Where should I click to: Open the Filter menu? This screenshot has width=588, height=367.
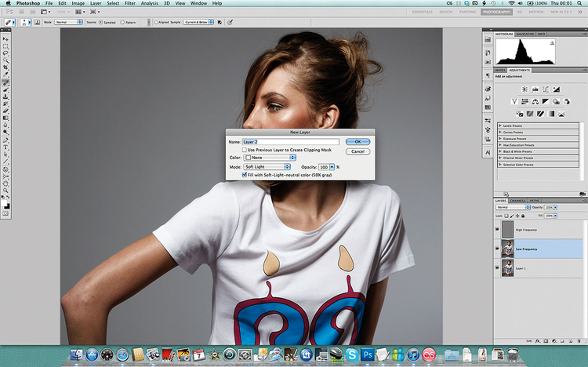129,3
